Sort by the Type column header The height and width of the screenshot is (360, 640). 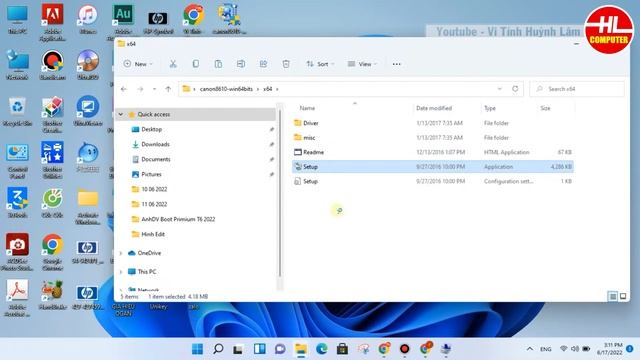[x=490, y=108]
